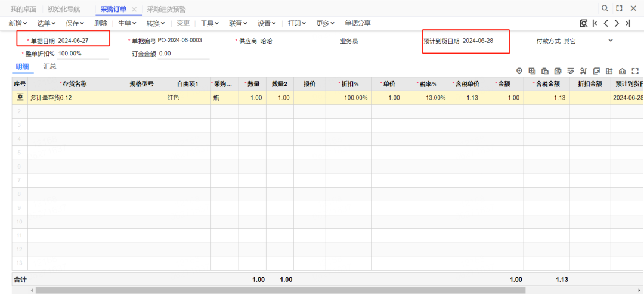The height and width of the screenshot is (295, 644).
Task: Close the 采购订单 tab
Action: tap(134, 9)
